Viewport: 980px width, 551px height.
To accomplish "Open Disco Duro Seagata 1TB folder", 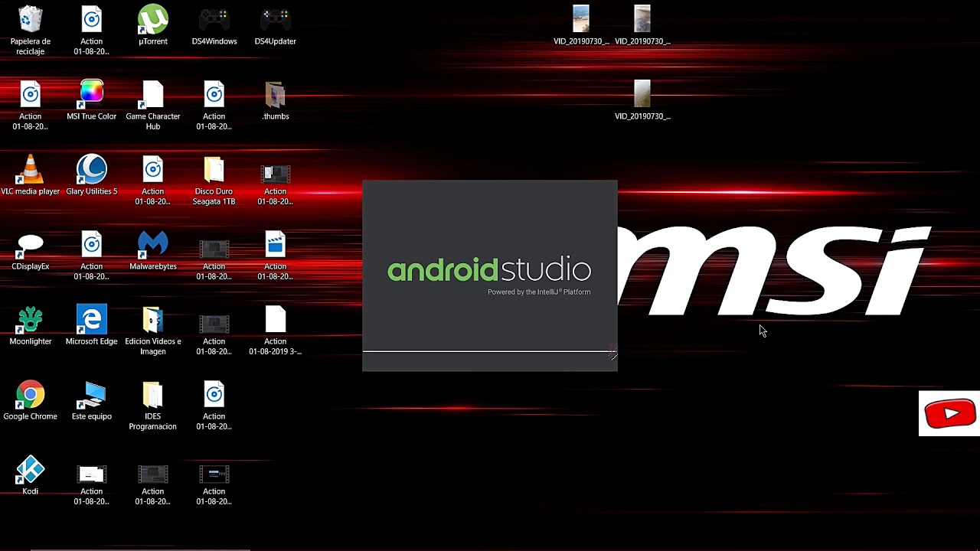I will (x=214, y=169).
